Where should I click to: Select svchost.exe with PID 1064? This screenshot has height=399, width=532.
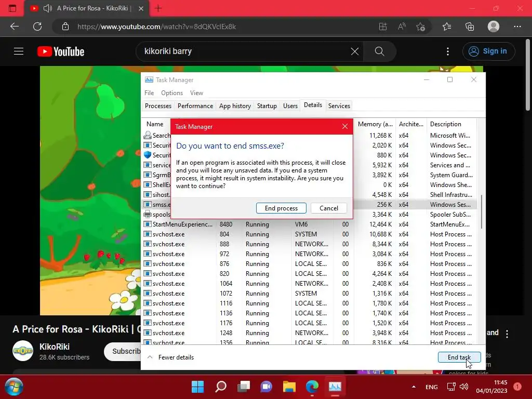(309, 283)
